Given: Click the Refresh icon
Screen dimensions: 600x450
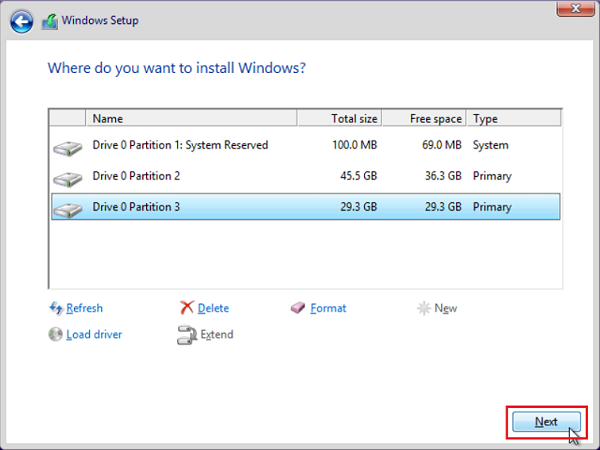Looking at the screenshot, I should tap(56, 308).
